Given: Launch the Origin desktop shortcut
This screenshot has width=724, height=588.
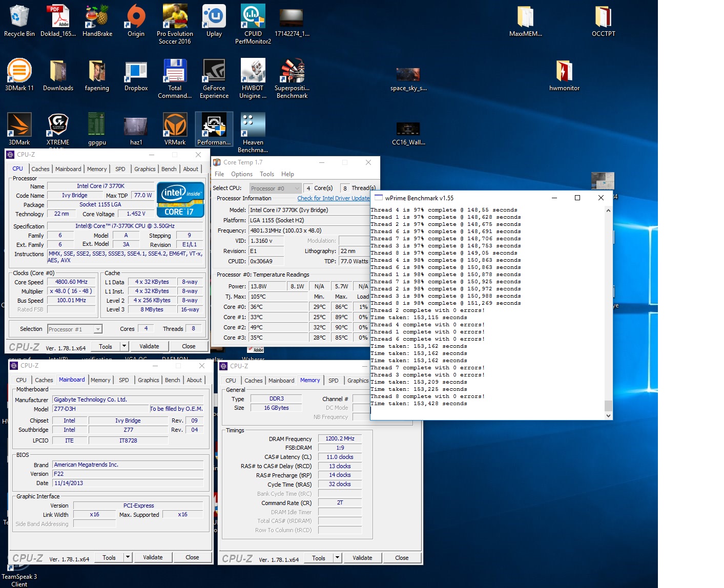Looking at the screenshot, I should pyautogui.click(x=136, y=21).
